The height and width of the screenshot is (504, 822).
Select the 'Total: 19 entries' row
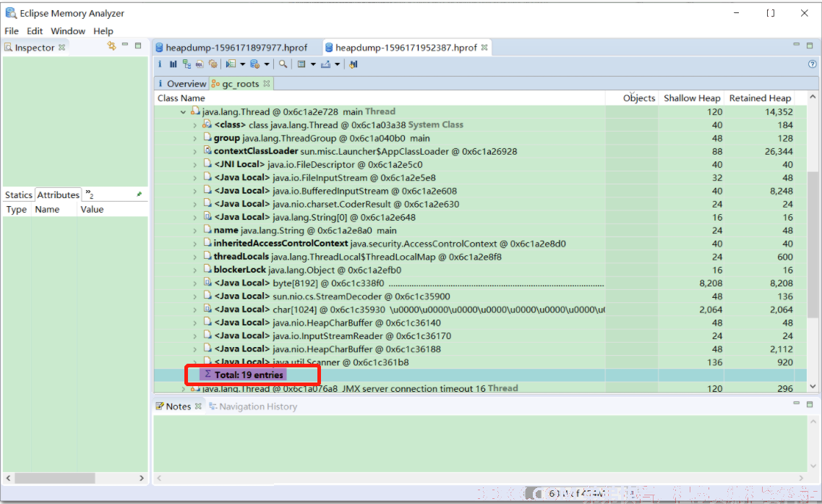click(480, 375)
